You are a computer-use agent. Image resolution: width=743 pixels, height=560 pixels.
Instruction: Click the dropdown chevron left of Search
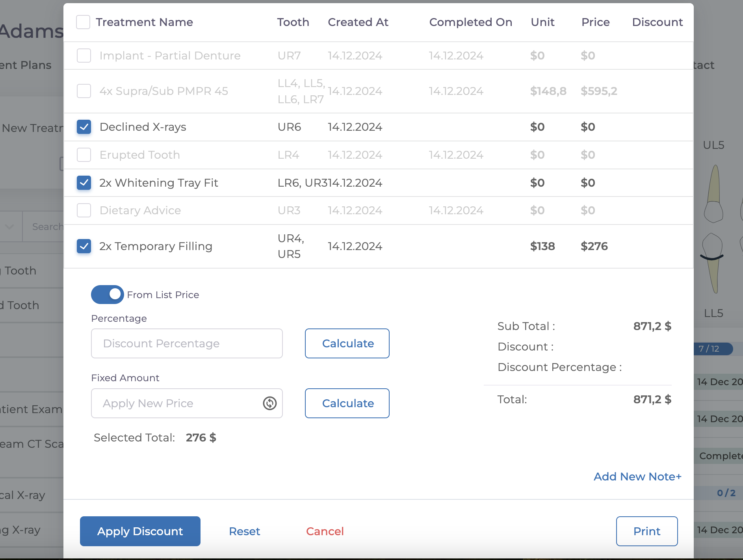coord(9,227)
